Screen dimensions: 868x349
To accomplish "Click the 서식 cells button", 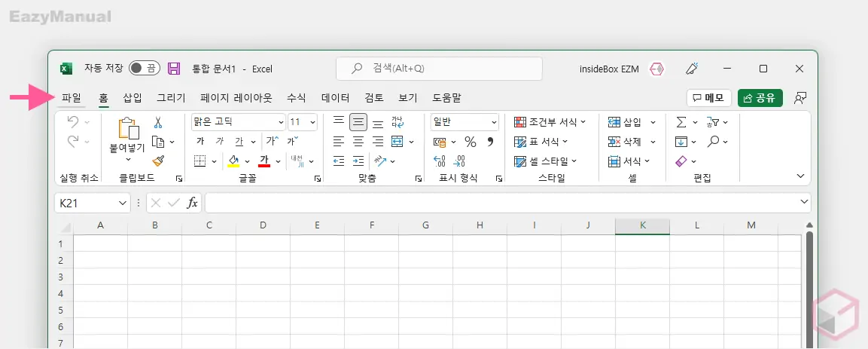I will point(626,161).
